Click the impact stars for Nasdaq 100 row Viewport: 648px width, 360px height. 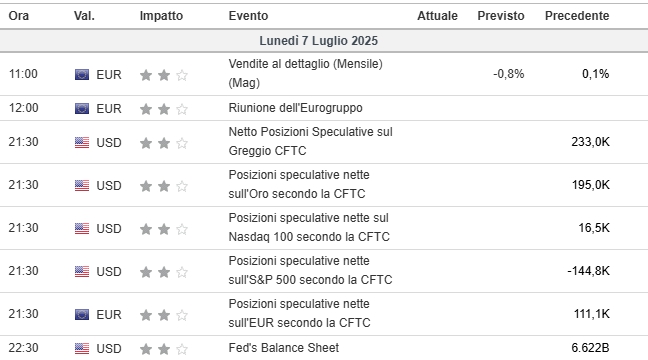164,229
